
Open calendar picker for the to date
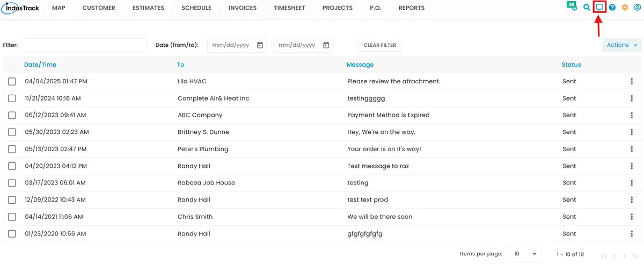pyautogui.click(x=326, y=45)
